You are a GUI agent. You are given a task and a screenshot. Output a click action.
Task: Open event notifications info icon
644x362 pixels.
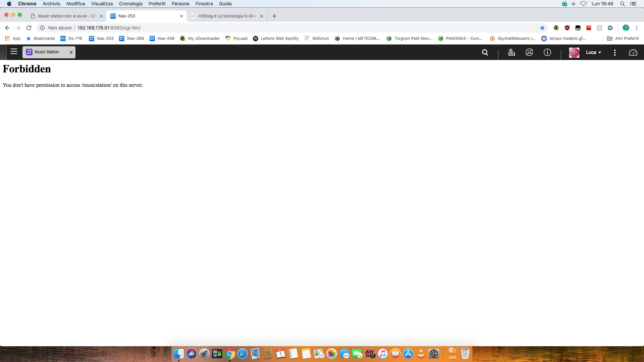click(547, 52)
